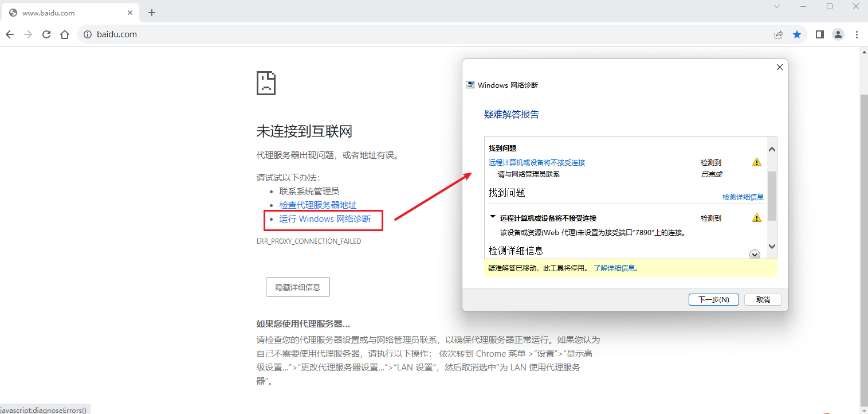The height and width of the screenshot is (414, 868).
Task: Click the 联系系统管理员 list item
Action: click(x=309, y=191)
